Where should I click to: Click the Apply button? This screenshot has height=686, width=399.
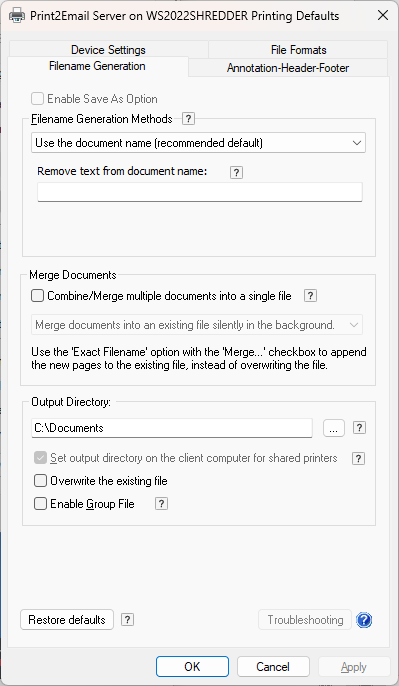tap(354, 666)
